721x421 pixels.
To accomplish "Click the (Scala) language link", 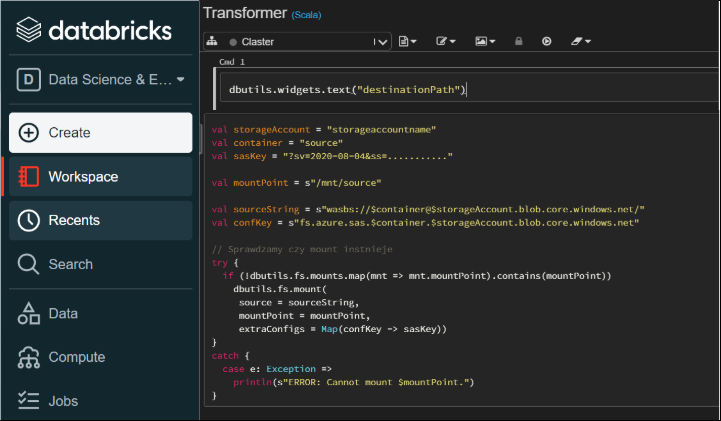I will click(x=306, y=15).
